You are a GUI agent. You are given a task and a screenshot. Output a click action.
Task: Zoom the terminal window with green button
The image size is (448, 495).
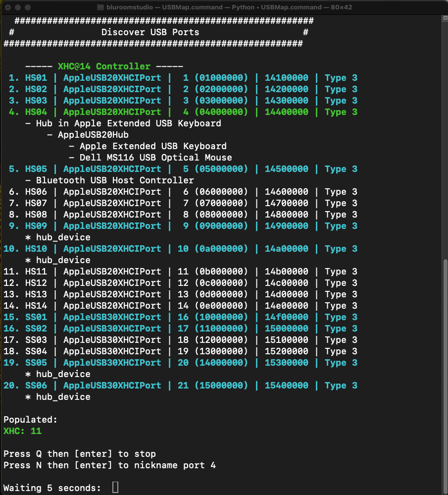coord(28,7)
